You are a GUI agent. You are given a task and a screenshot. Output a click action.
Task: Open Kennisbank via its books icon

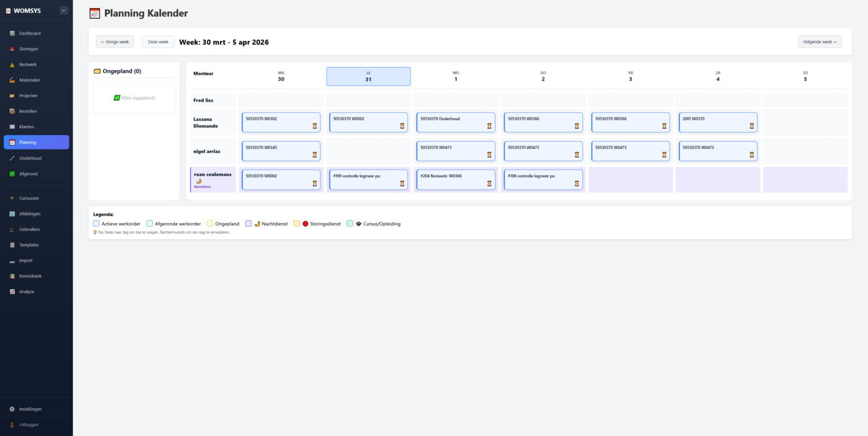coord(11,276)
